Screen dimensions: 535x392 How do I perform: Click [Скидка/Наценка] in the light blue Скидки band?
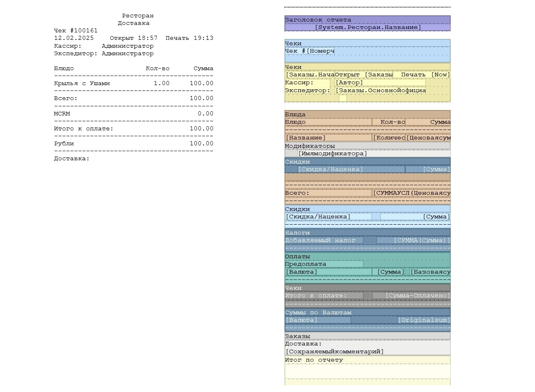pyautogui.click(x=328, y=217)
